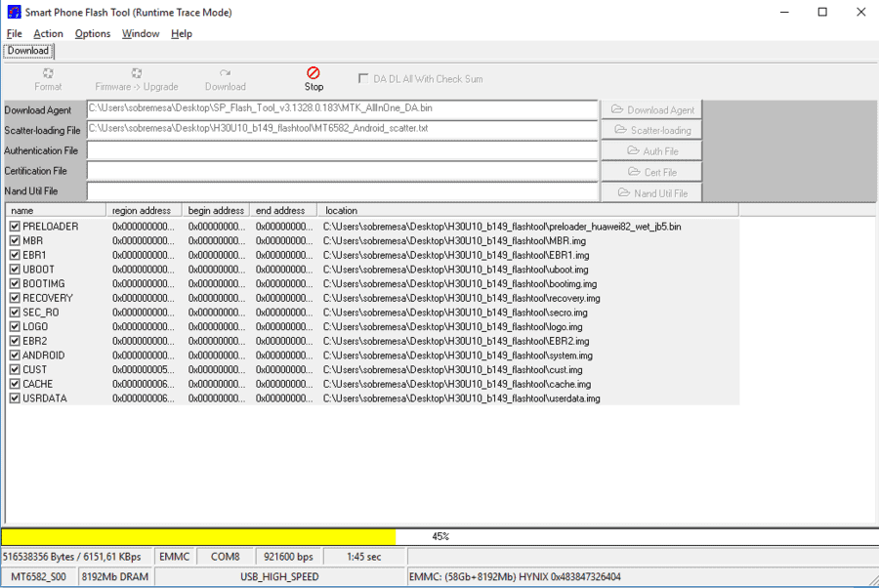Click the Smart Phone Flash Tool title icon
This screenshot has width=879, height=588.
pos(14,12)
